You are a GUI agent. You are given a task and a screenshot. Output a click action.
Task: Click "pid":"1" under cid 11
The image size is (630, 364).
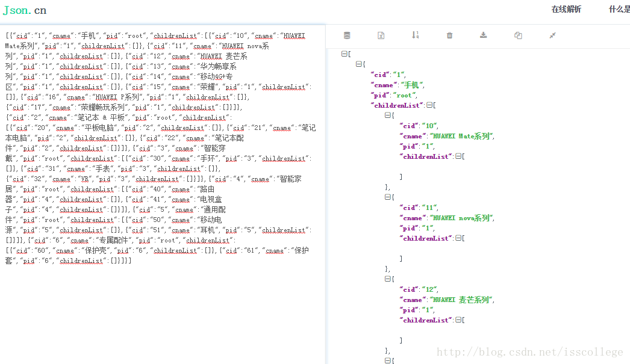pyautogui.click(x=417, y=228)
